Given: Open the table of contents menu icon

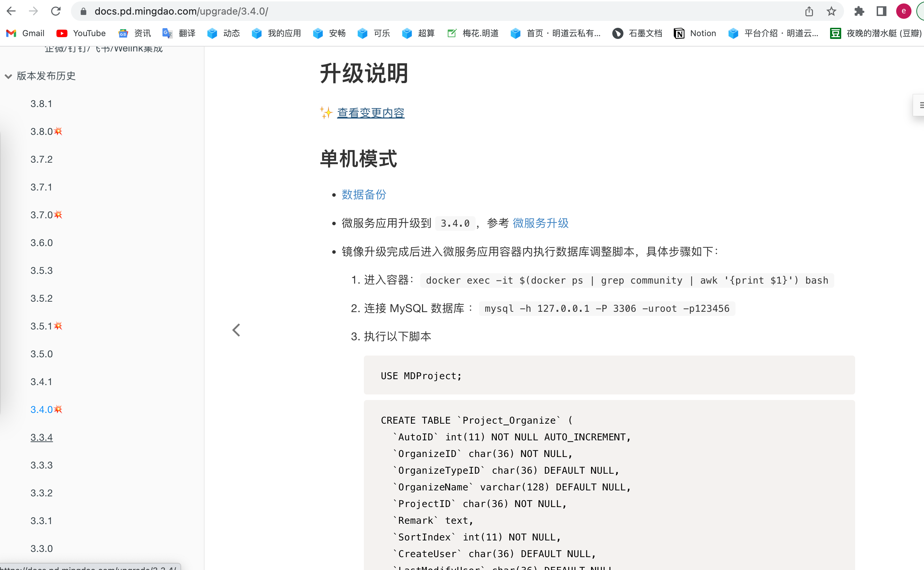Looking at the screenshot, I should coord(921,105).
